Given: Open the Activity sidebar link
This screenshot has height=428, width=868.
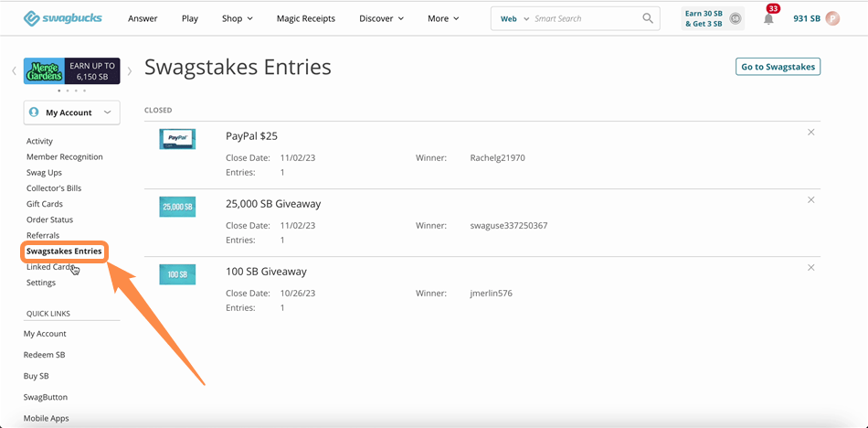Looking at the screenshot, I should pos(40,141).
